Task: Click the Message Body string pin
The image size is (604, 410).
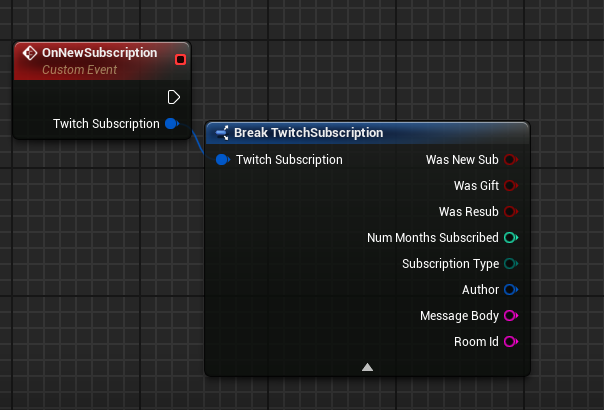Action: 510,316
